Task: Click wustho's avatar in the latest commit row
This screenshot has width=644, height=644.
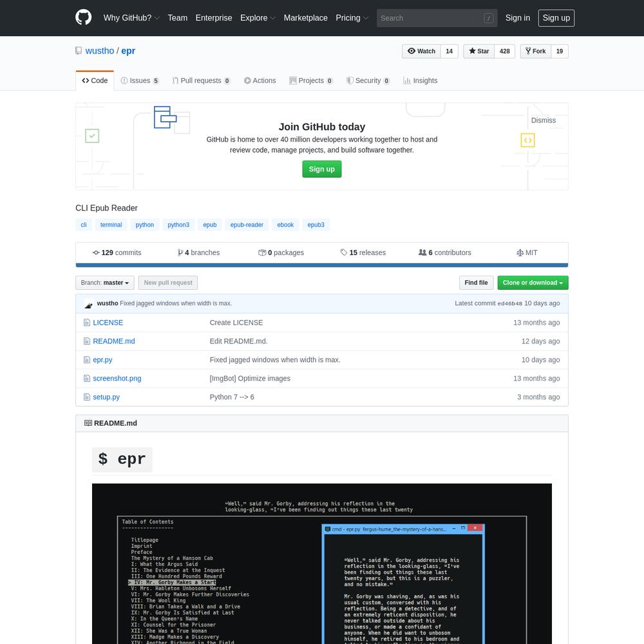Action: click(x=88, y=304)
